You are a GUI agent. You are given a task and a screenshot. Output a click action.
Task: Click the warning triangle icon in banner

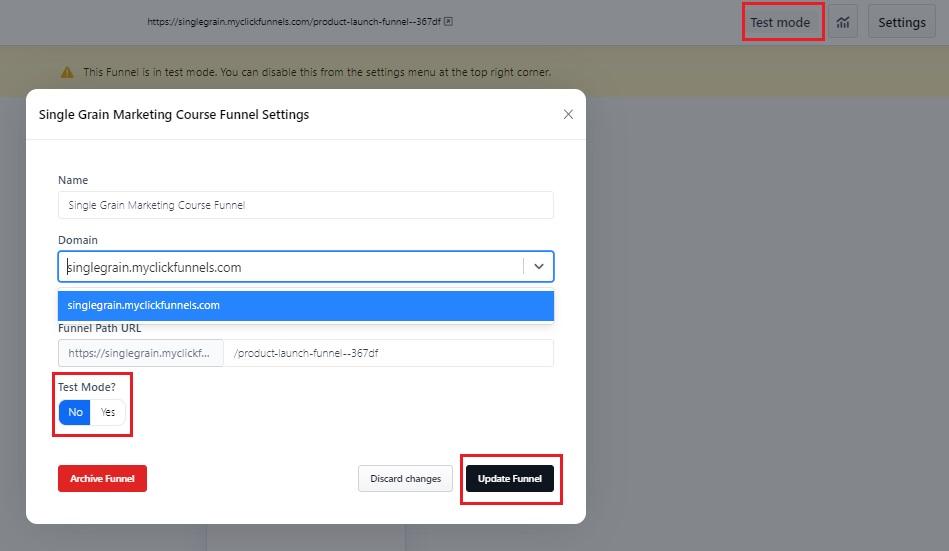[x=67, y=72]
